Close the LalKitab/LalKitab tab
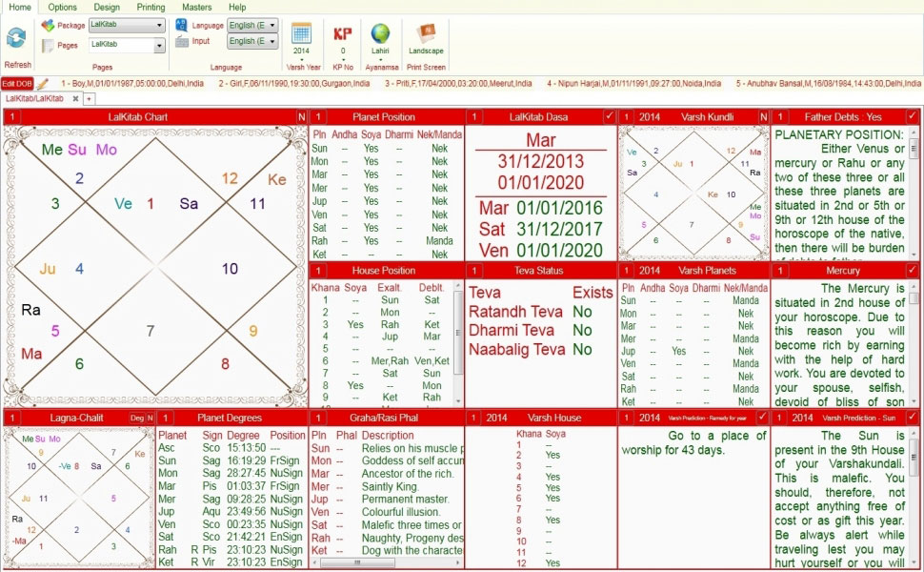The width and height of the screenshot is (924, 572). 75,98
